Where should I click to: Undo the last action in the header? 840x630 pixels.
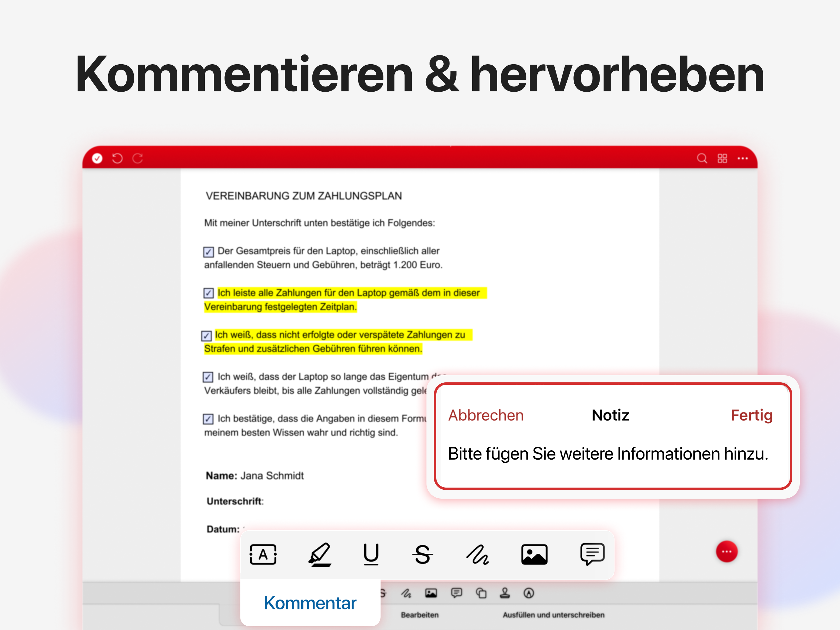click(117, 158)
